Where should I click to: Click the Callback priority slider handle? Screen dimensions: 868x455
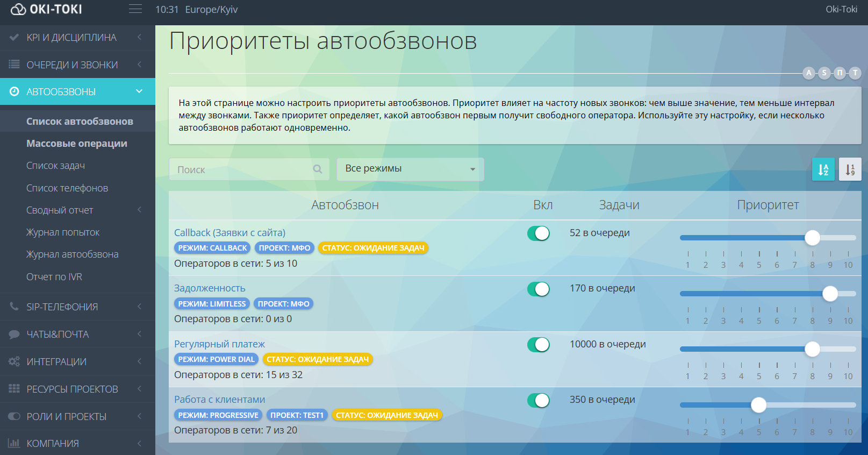[813, 237]
